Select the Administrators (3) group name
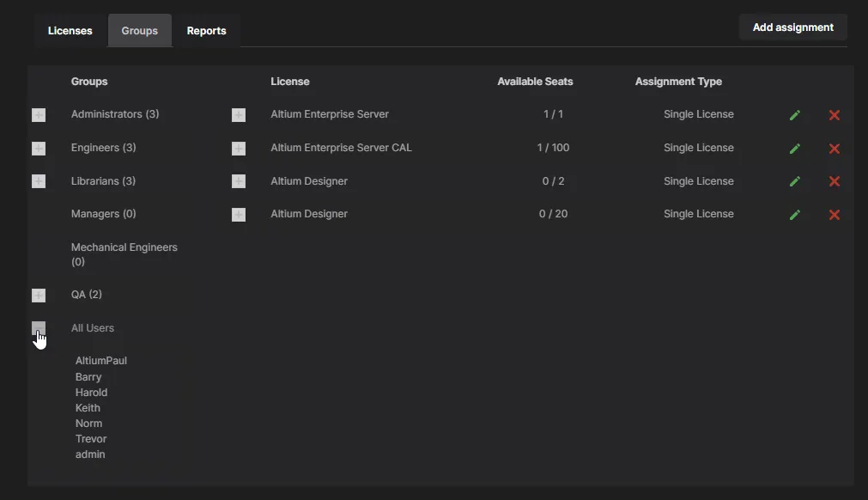The image size is (868, 500). point(115,114)
